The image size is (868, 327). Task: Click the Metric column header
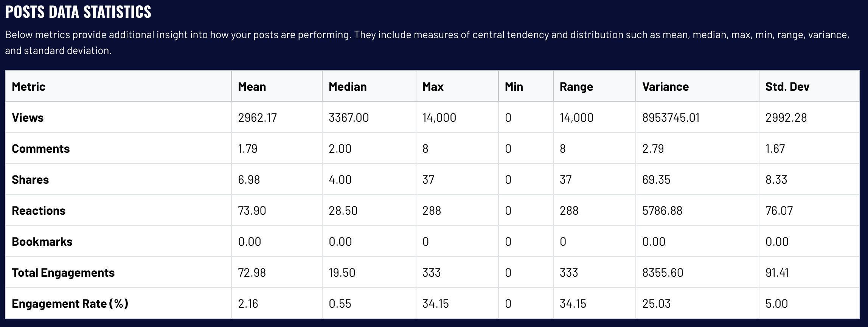[29, 87]
